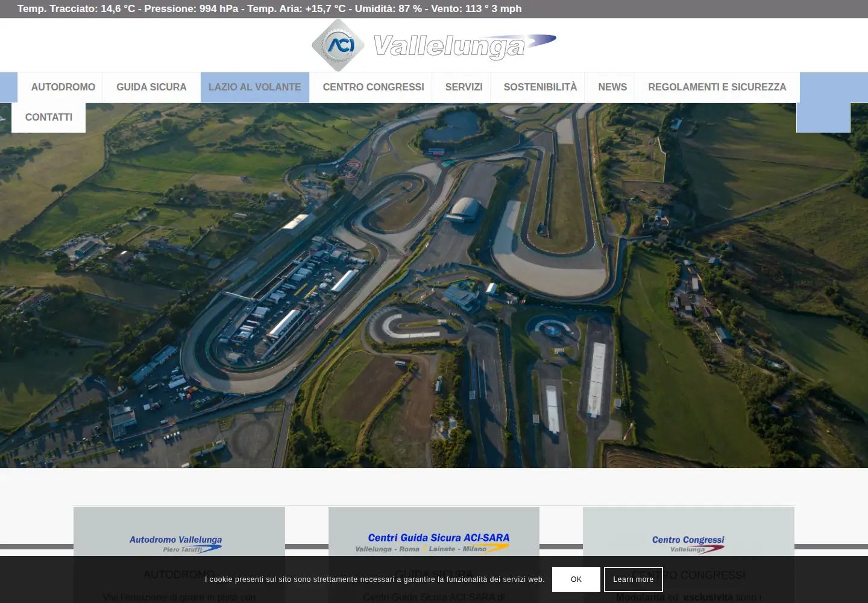Click Learn more in cookie banner
This screenshot has width=868, height=603.
[x=634, y=579]
